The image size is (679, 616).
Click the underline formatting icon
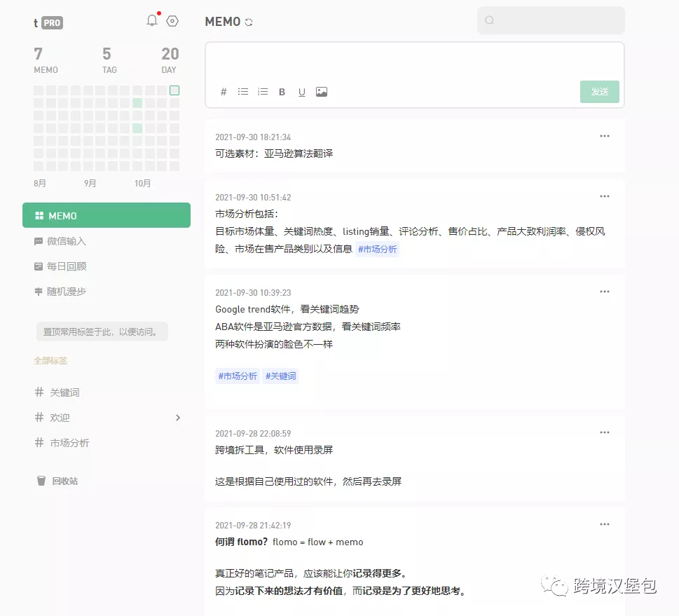coord(301,92)
